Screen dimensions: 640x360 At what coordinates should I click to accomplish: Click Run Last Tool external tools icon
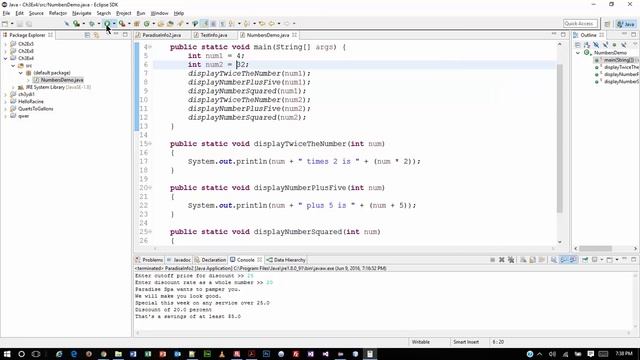pos(122,24)
